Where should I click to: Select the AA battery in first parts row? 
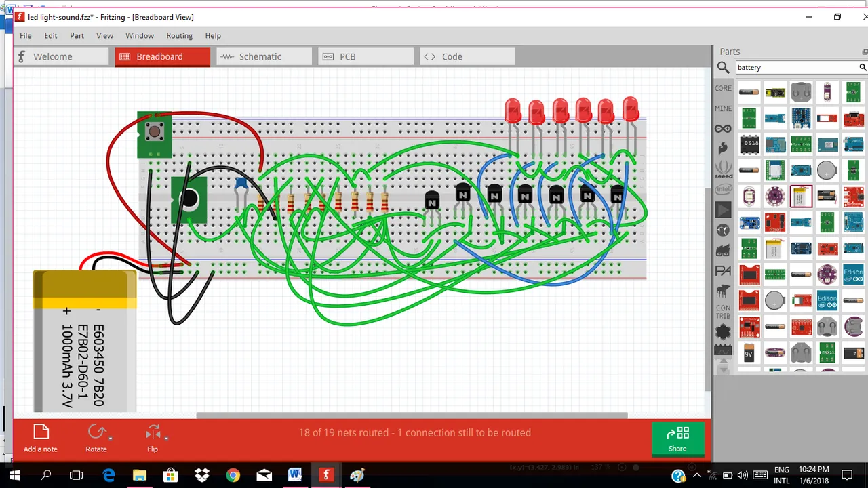[x=749, y=91]
